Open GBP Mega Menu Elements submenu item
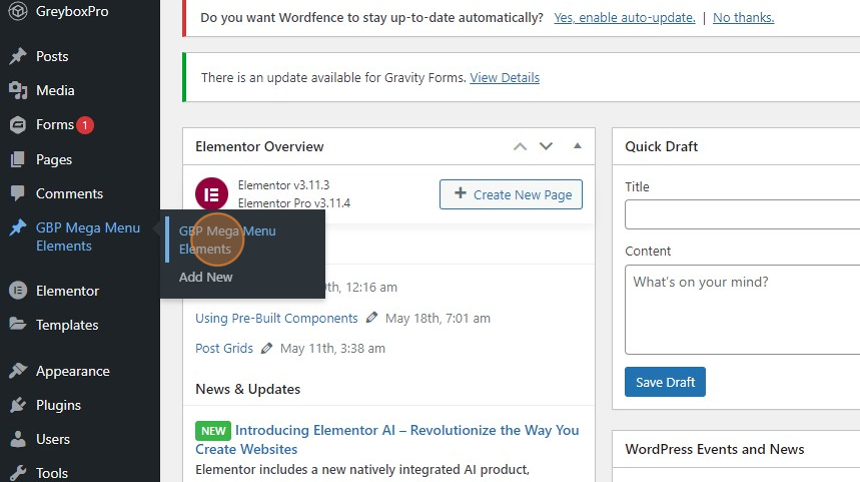This screenshot has height=482, width=860. 227,240
